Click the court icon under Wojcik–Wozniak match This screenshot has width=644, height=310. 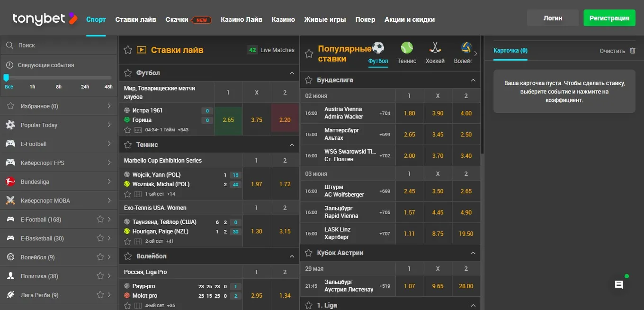pyautogui.click(x=138, y=194)
